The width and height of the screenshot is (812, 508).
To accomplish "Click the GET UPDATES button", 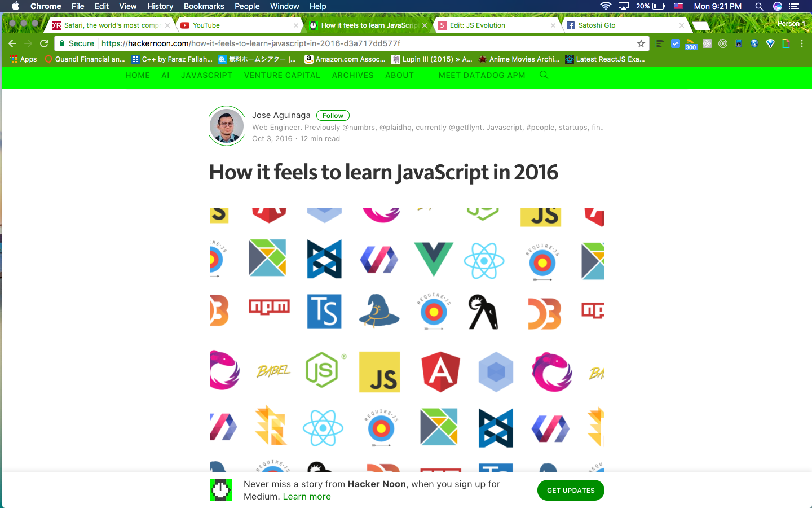I will (571, 490).
